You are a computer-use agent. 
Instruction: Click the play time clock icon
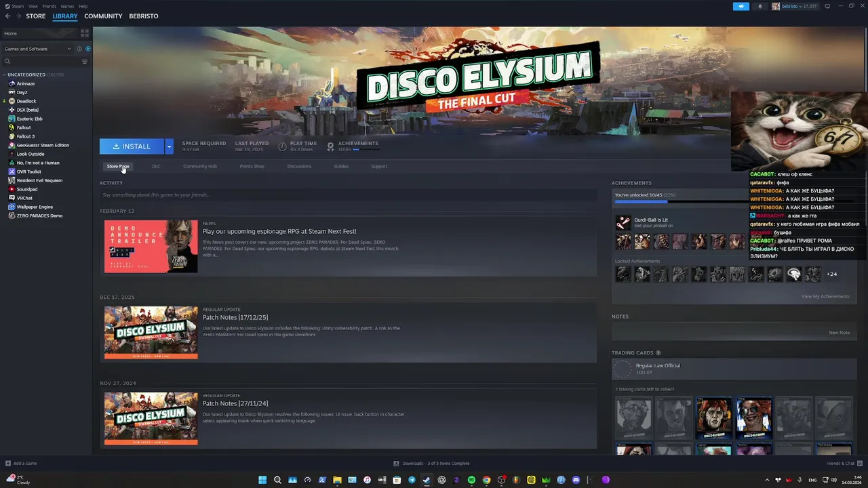[x=282, y=146]
